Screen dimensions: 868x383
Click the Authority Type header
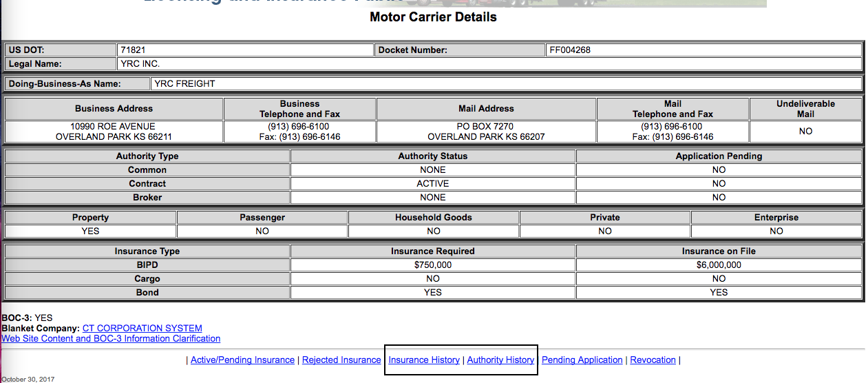147,156
